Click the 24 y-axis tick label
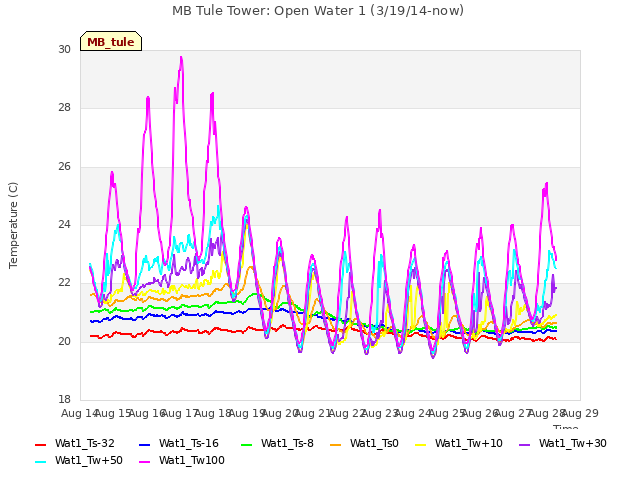640x480 pixels. point(64,224)
